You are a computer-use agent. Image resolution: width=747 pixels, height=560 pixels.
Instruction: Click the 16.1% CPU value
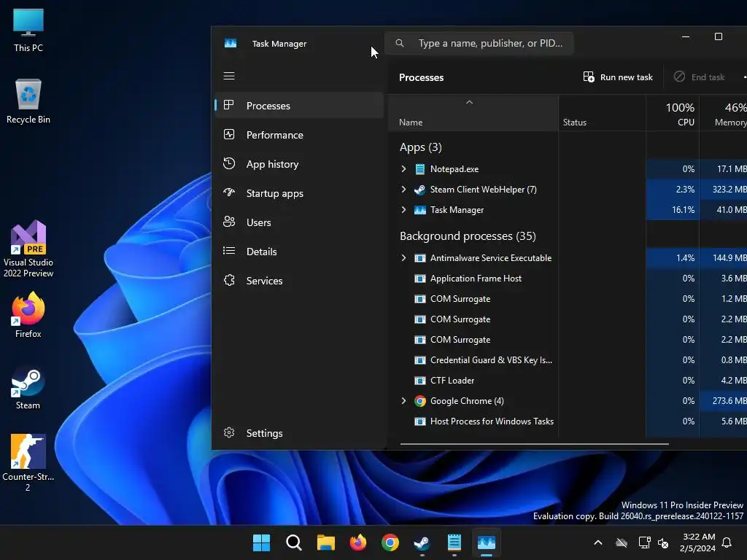tap(683, 209)
